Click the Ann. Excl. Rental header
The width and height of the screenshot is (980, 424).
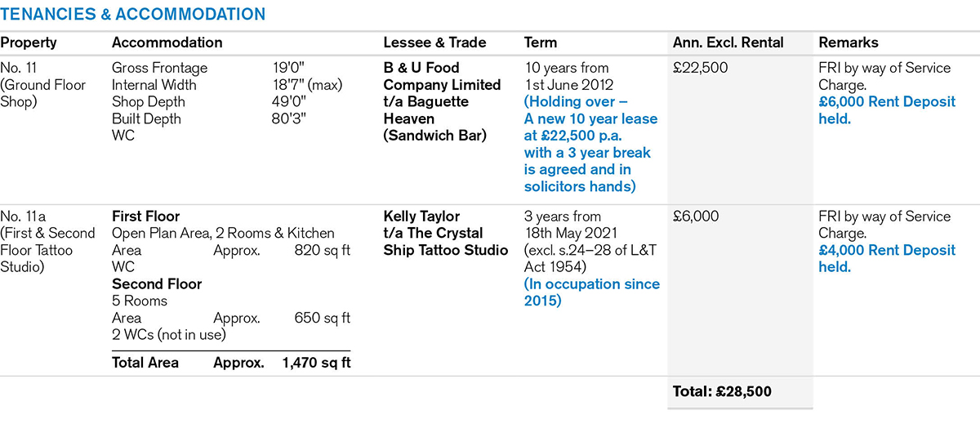coord(728,42)
